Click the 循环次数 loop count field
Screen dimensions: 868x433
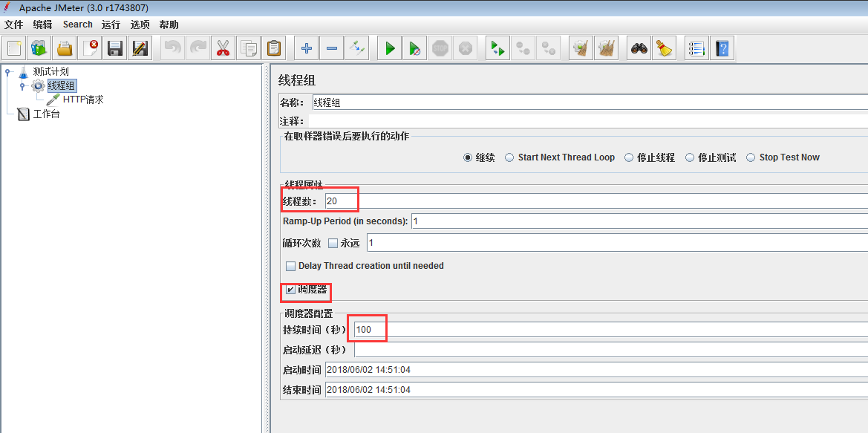617,243
